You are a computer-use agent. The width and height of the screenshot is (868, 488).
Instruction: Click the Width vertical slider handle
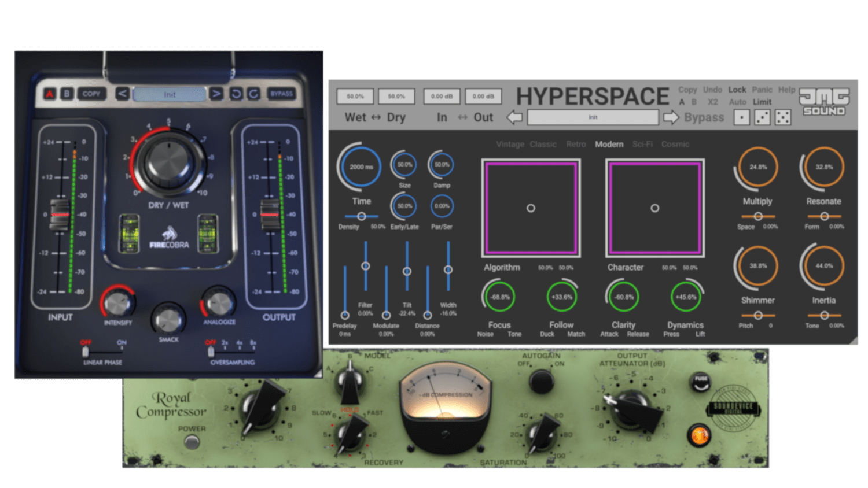448,270
